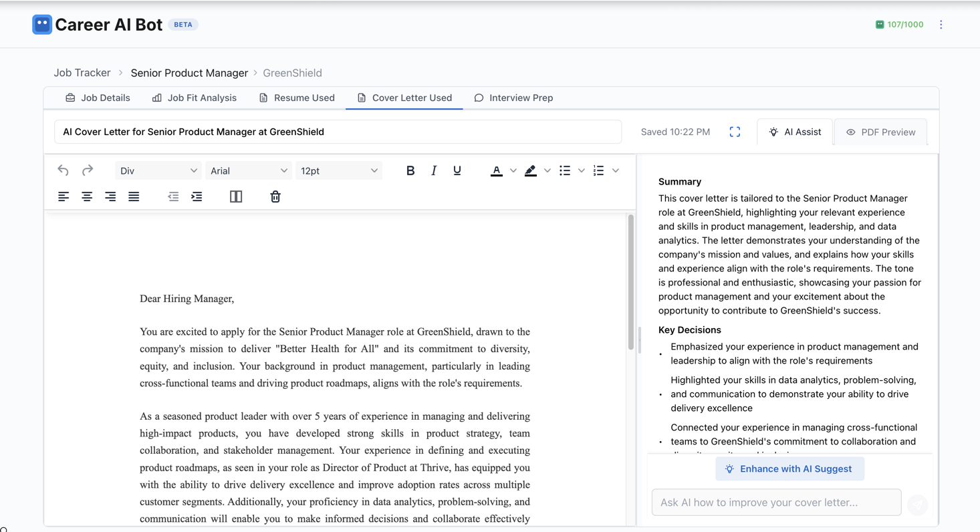Center align the text
The width and height of the screenshot is (980, 532).
pyautogui.click(x=87, y=196)
